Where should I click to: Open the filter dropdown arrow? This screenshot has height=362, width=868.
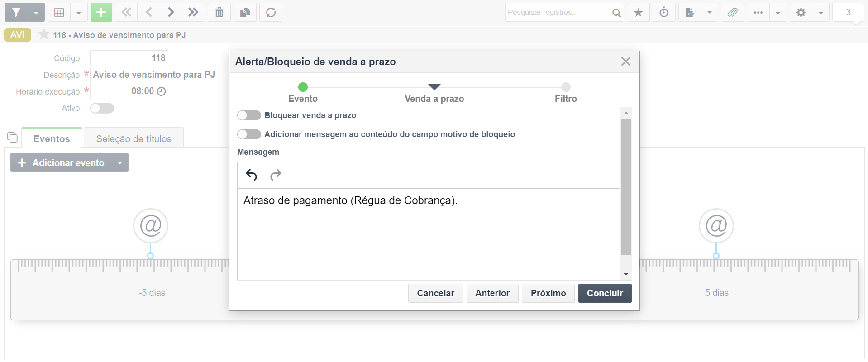(36, 12)
